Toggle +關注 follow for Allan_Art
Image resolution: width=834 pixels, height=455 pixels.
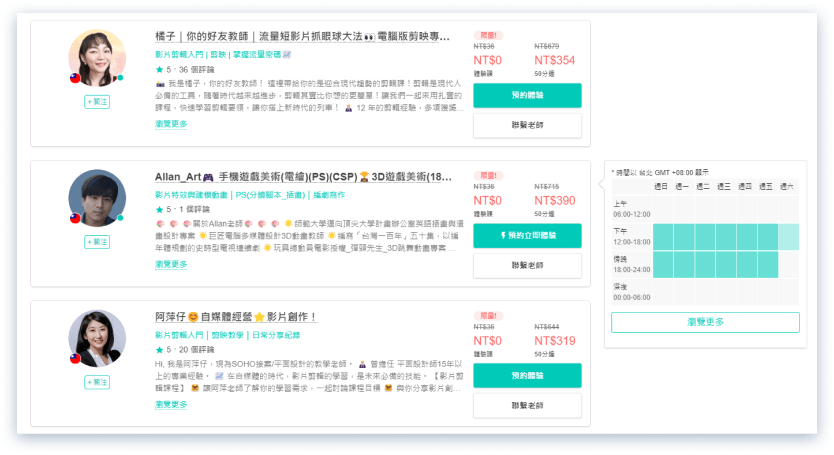pyautogui.click(x=97, y=242)
